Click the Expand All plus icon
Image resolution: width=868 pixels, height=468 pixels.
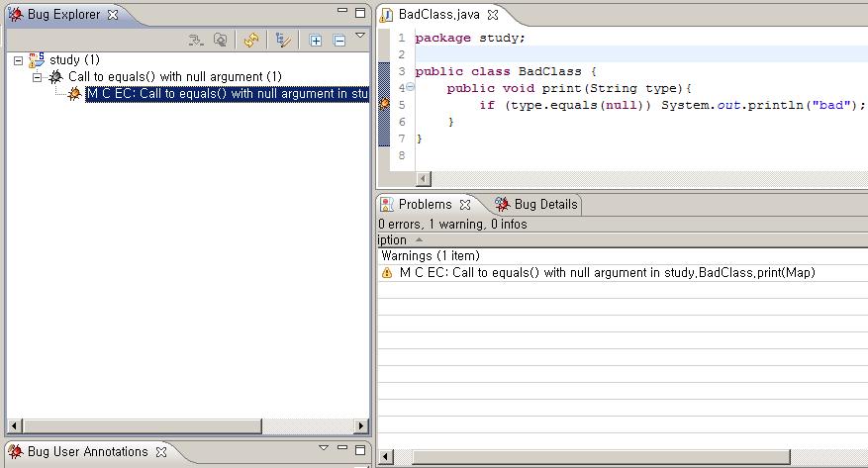tap(316, 41)
